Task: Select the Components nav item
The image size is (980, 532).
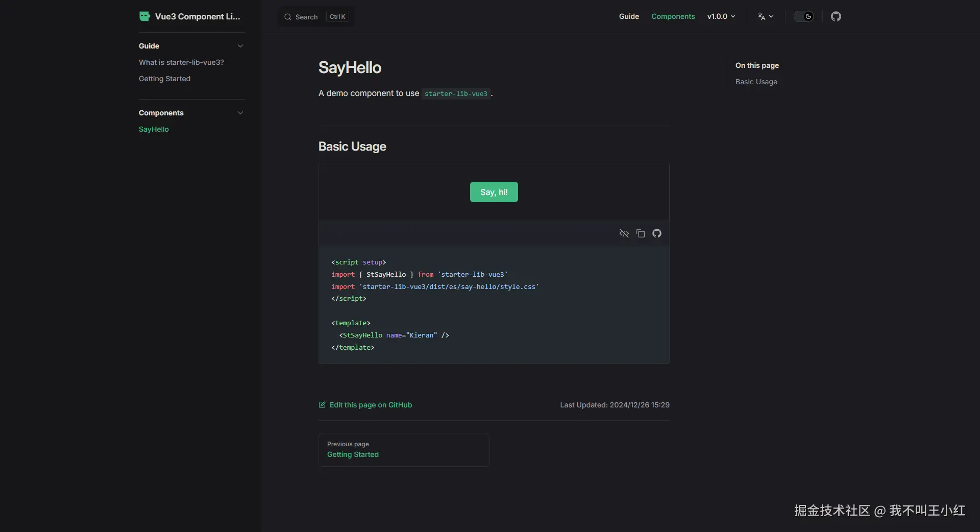Action: (x=673, y=16)
